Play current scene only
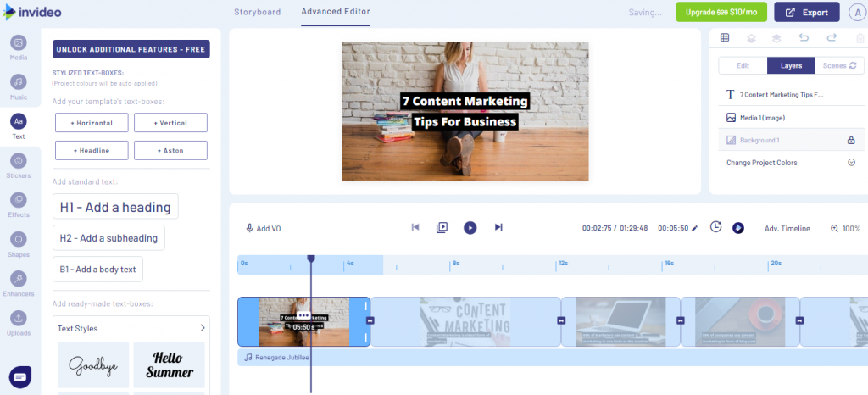 [x=442, y=227]
